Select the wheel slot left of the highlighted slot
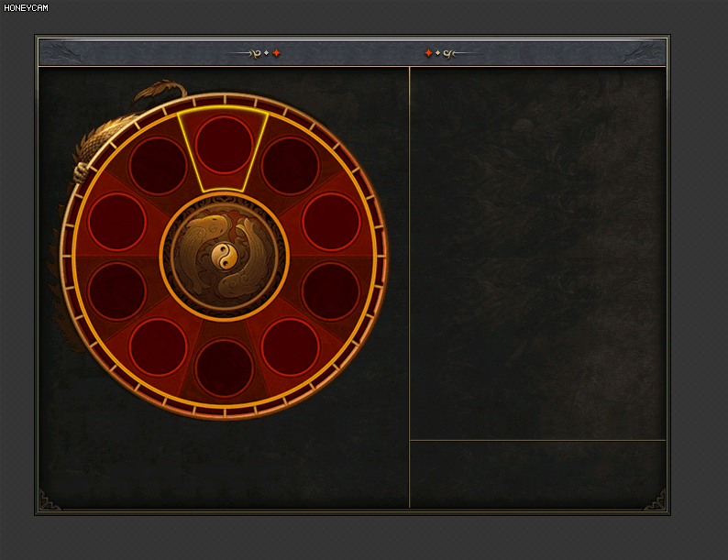 coord(159,166)
